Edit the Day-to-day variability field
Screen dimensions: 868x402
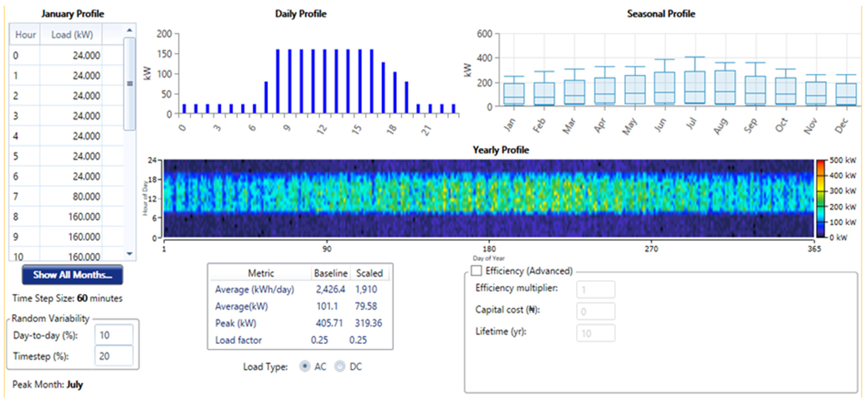coord(114,335)
